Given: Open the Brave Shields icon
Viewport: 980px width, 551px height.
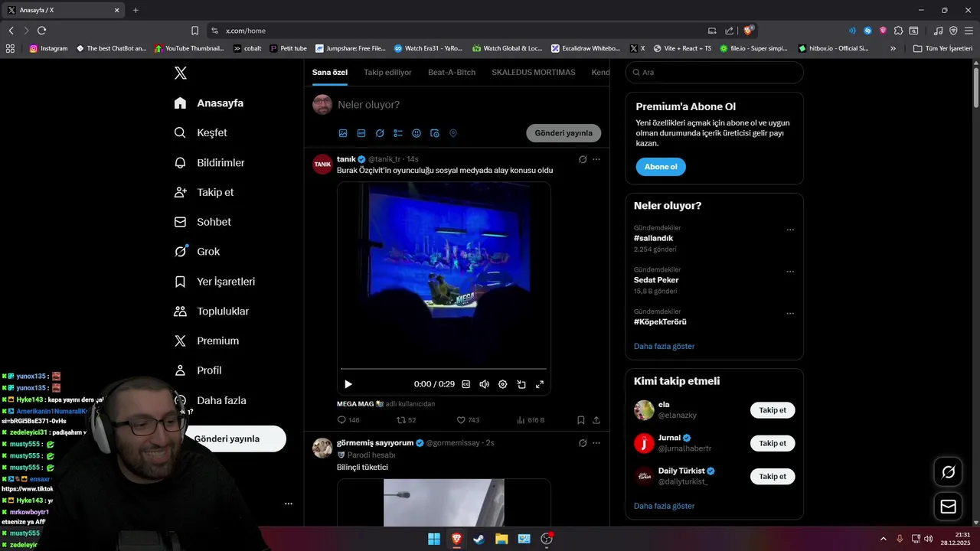Looking at the screenshot, I should (749, 31).
